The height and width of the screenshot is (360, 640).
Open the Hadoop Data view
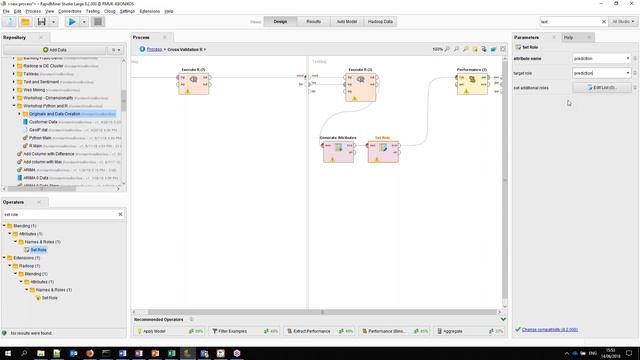380,22
